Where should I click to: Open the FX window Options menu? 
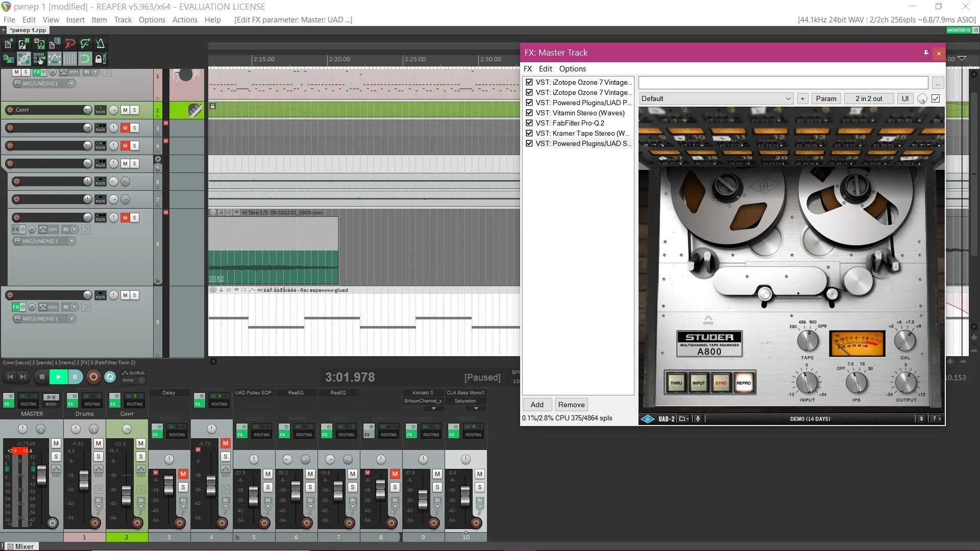point(572,69)
